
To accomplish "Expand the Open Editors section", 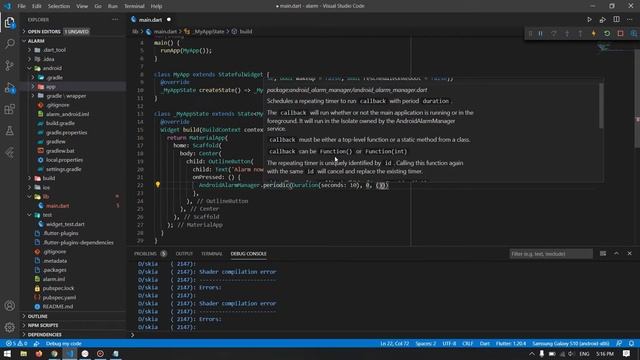I will 44,31.
